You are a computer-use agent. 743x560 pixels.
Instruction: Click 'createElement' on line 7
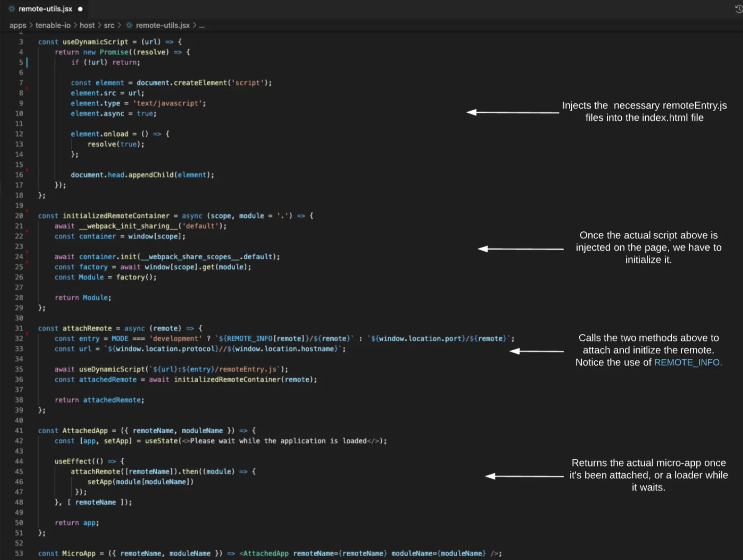(x=201, y=83)
